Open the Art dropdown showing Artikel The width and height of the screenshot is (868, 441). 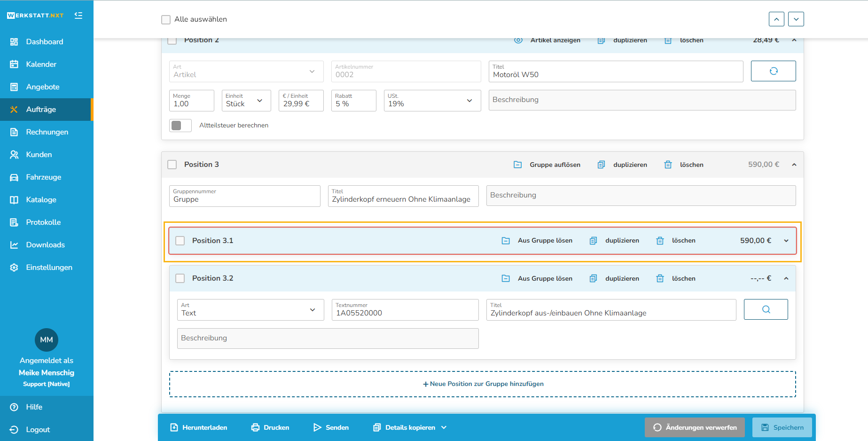coord(246,71)
